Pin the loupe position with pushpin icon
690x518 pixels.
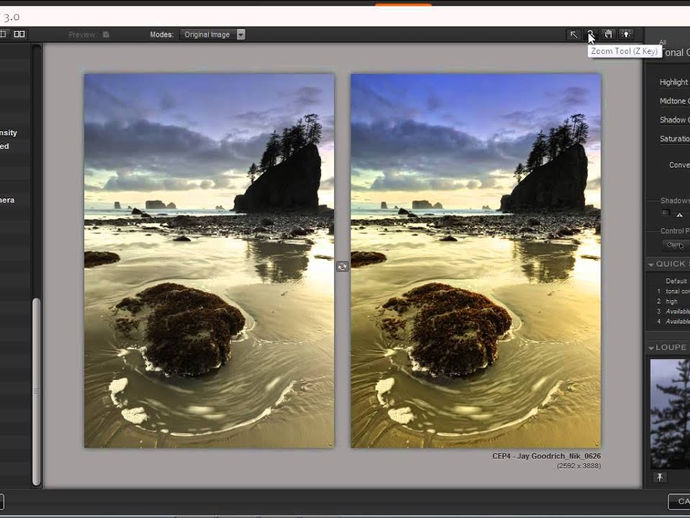click(660, 477)
